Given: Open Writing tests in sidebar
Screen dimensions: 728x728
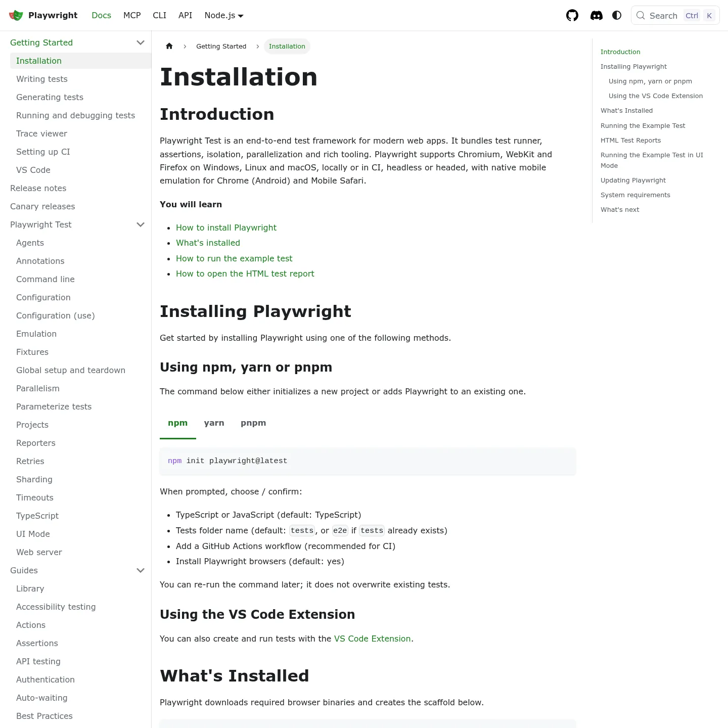Looking at the screenshot, I should [x=81, y=79].
